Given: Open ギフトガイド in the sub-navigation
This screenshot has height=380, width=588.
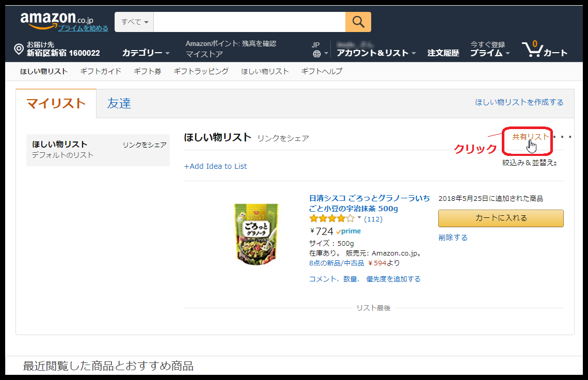Looking at the screenshot, I should tap(101, 71).
